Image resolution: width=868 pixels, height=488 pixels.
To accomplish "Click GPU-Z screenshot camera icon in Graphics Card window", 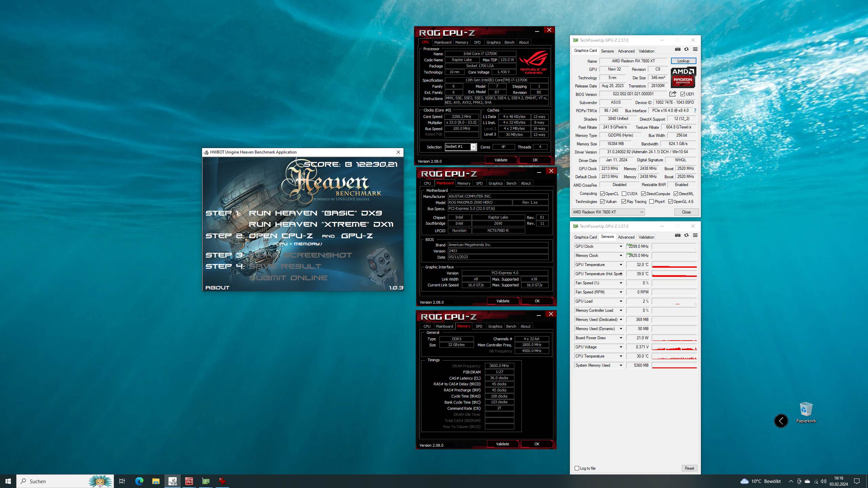I will click(x=677, y=49).
